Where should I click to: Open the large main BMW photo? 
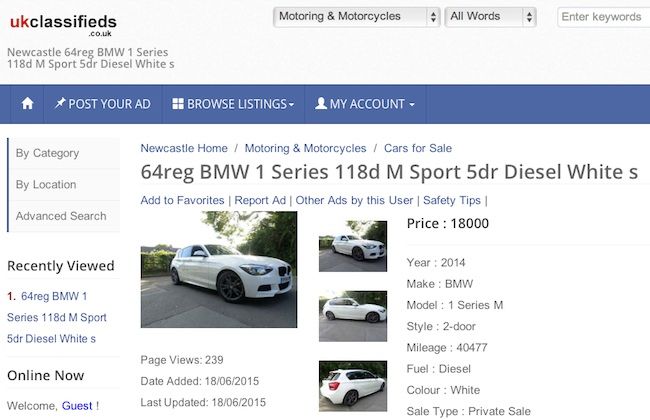[219, 269]
